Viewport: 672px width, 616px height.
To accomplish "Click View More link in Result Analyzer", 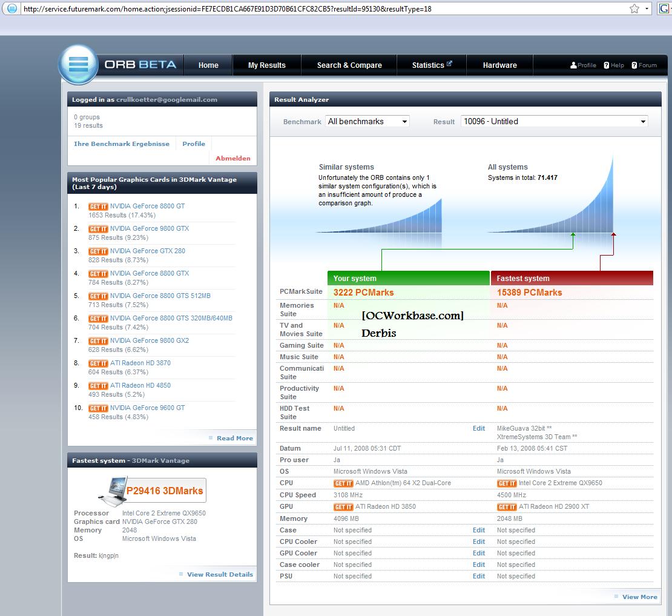I will (x=639, y=597).
